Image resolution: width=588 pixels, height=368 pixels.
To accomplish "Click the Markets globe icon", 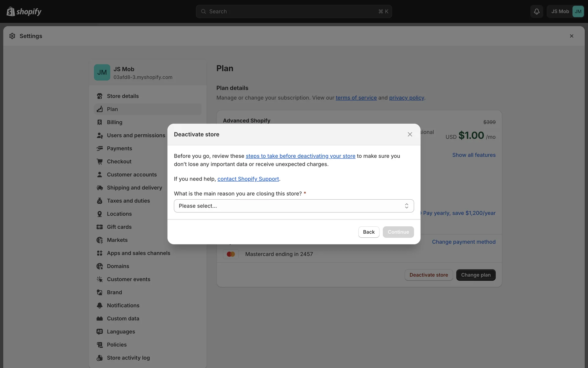I will 100,240.
